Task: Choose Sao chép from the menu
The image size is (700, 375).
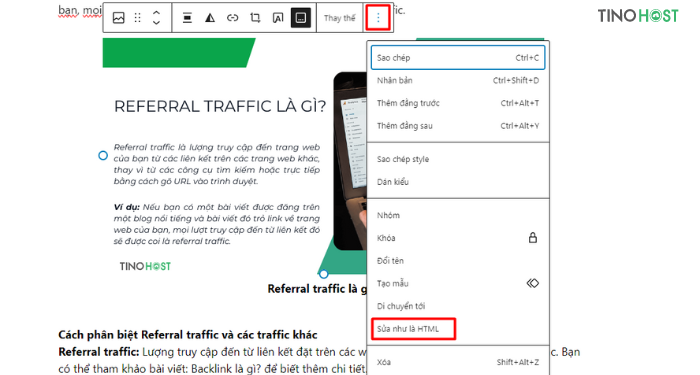Action: (x=458, y=58)
